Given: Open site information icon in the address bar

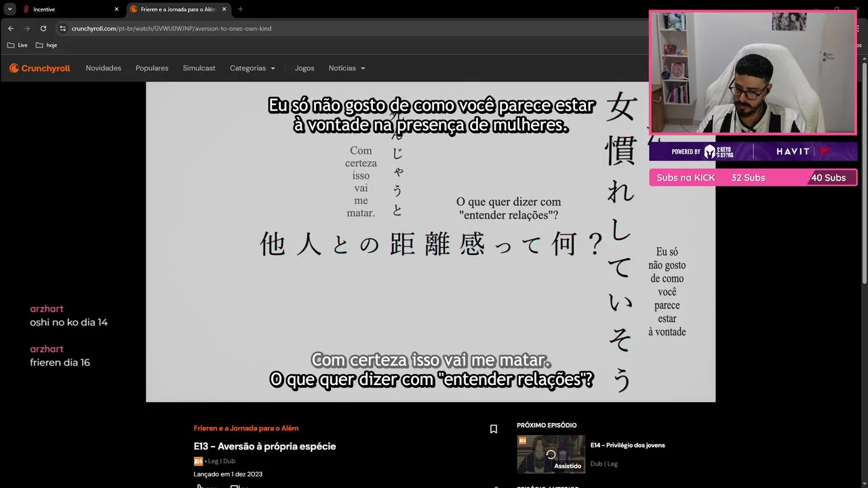Looking at the screenshot, I should (63, 28).
